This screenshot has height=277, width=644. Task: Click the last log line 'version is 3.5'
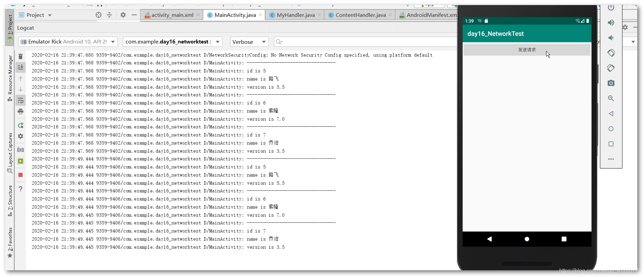[x=158, y=247]
